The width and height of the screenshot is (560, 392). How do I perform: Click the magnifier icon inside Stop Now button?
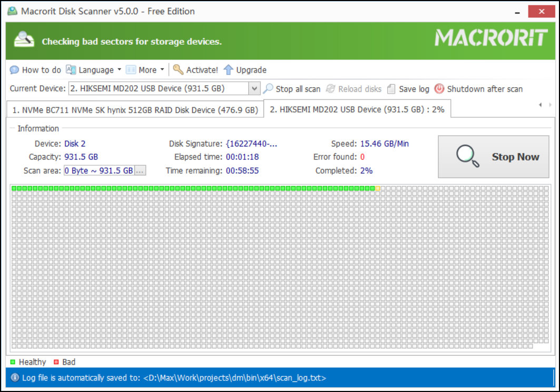tap(467, 156)
